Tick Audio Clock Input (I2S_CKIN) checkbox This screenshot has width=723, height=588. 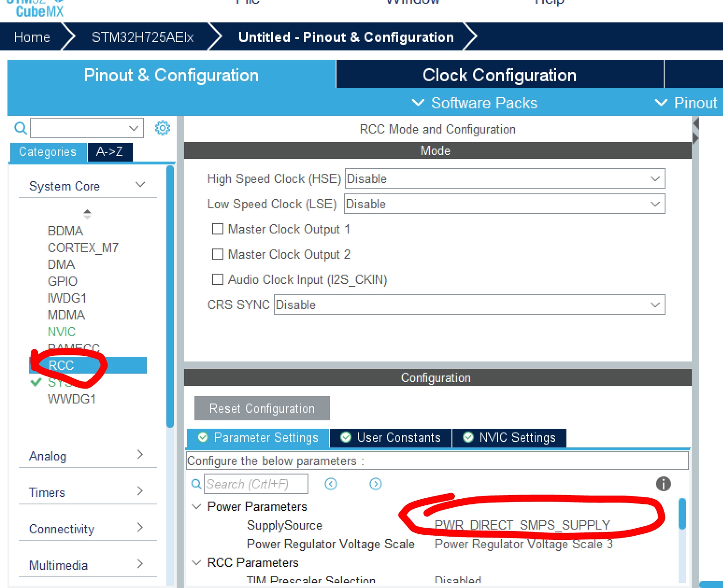pos(217,279)
